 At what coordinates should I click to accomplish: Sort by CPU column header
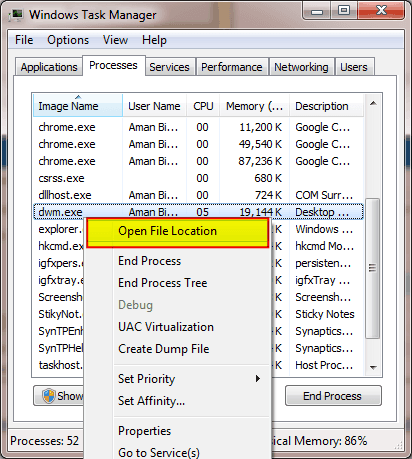pyautogui.click(x=203, y=106)
